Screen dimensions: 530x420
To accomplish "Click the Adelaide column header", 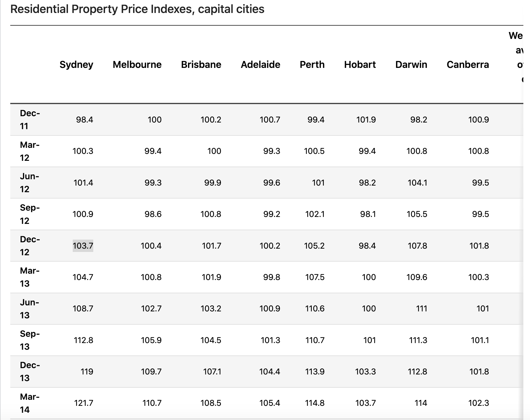I will 260,65.
